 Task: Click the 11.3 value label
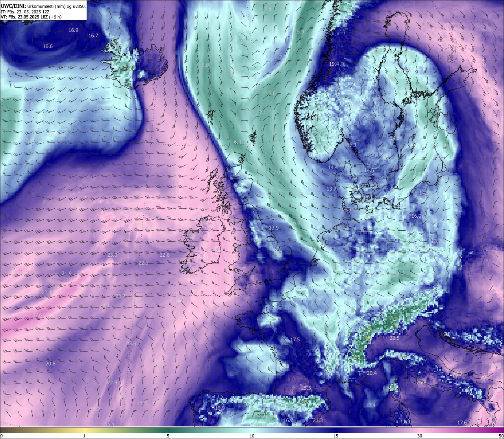(405, 422)
